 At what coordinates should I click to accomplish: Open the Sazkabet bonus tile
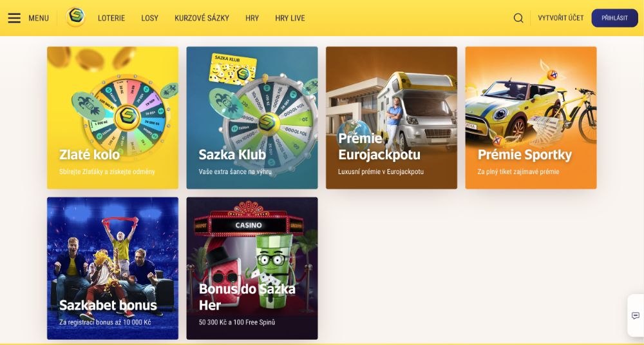coord(113,268)
